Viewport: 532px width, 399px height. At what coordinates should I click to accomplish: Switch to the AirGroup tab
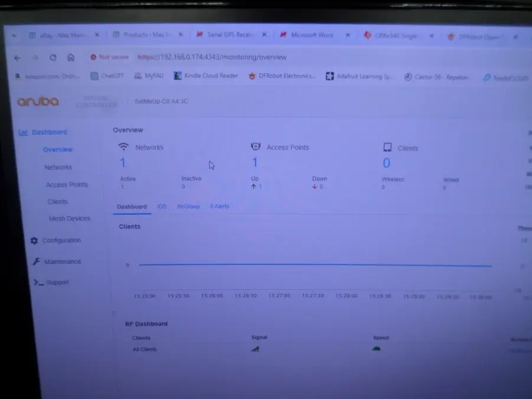point(188,207)
